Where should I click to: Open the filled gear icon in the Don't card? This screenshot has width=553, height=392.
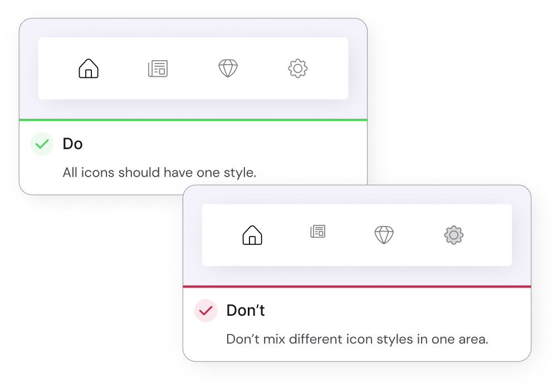[454, 235]
